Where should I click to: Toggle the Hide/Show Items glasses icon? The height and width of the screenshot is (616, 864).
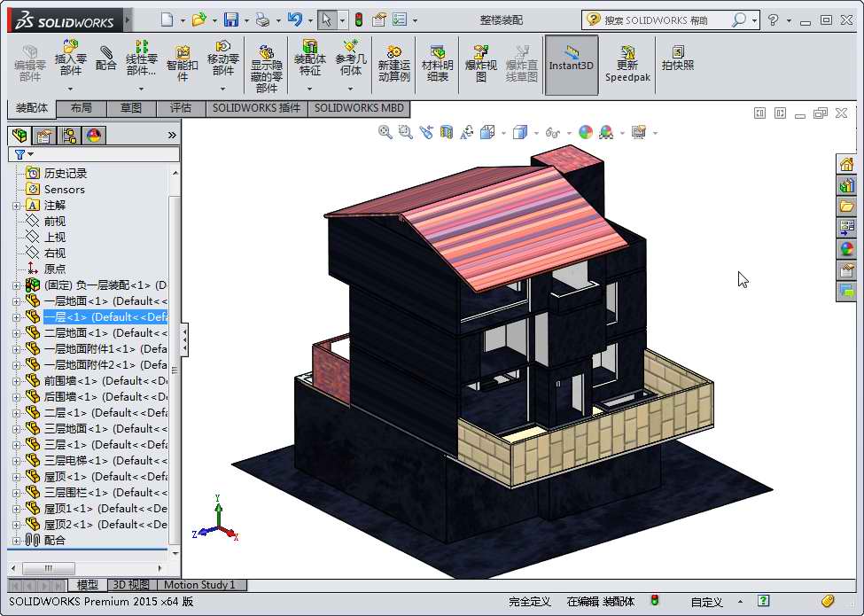tap(551, 132)
